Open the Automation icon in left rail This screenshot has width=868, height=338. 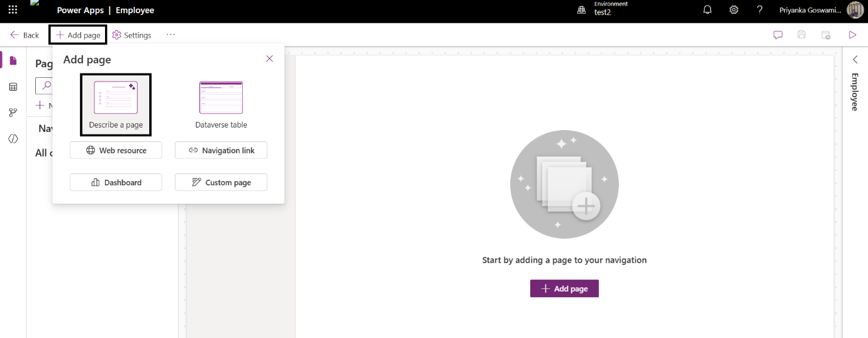13,112
